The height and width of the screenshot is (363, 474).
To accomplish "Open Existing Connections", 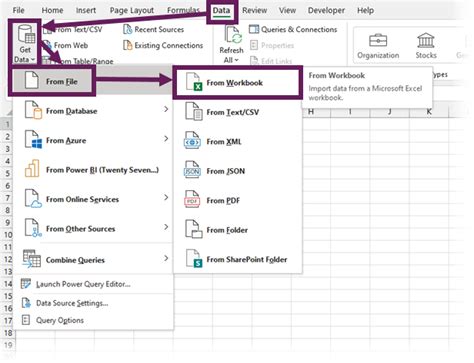I will coord(163,45).
